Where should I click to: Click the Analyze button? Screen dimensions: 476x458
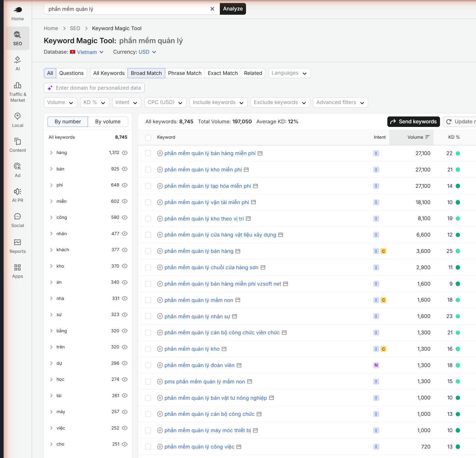click(233, 9)
